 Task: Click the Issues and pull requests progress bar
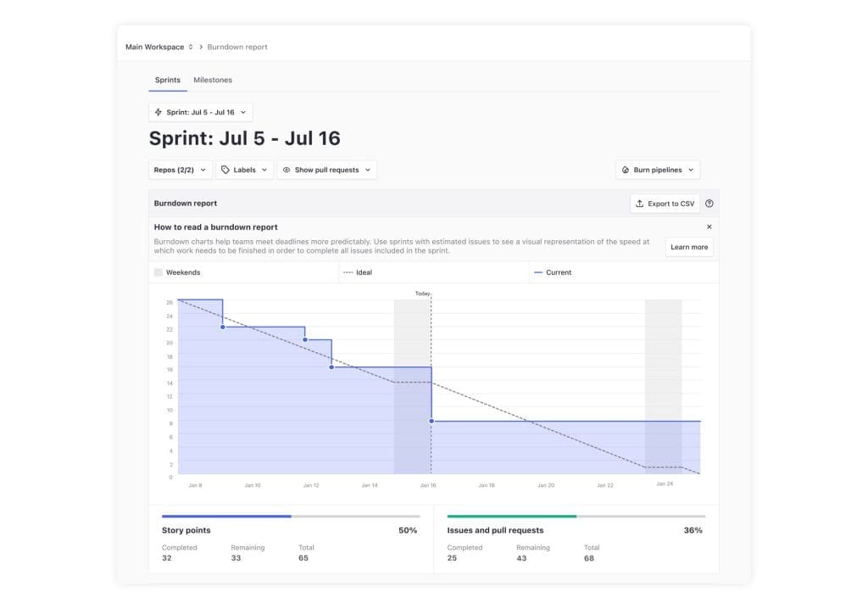click(x=576, y=516)
